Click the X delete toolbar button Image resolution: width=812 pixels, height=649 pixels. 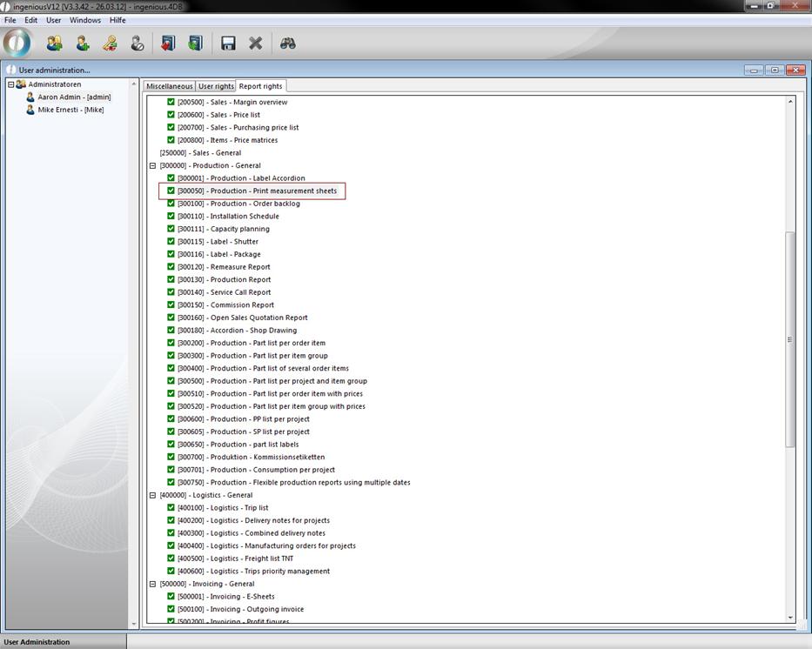(x=256, y=43)
